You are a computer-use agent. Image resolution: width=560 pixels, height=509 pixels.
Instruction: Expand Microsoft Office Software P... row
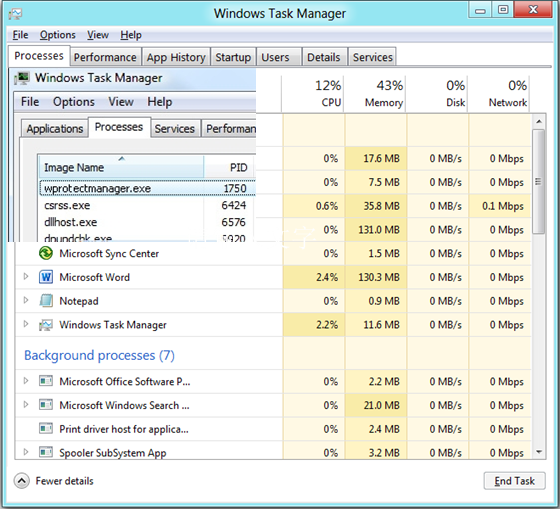pyautogui.click(x=26, y=381)
